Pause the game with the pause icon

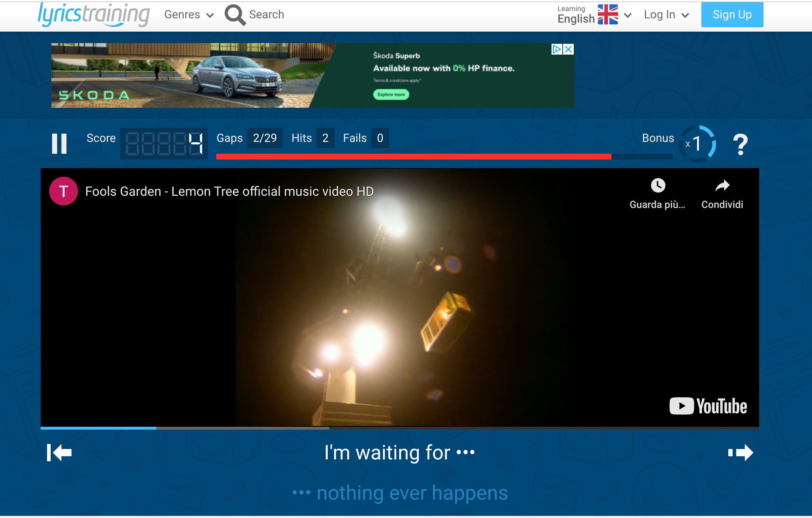(60, 144)
